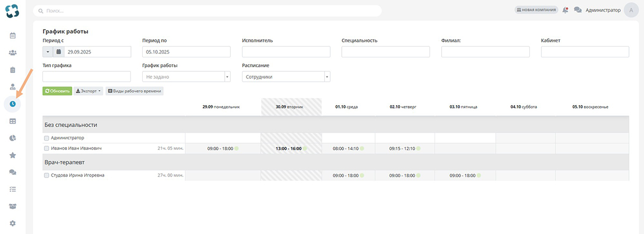Click the Новая компания badge
This screenshot has height=234, width=644.
coord(536,10)
